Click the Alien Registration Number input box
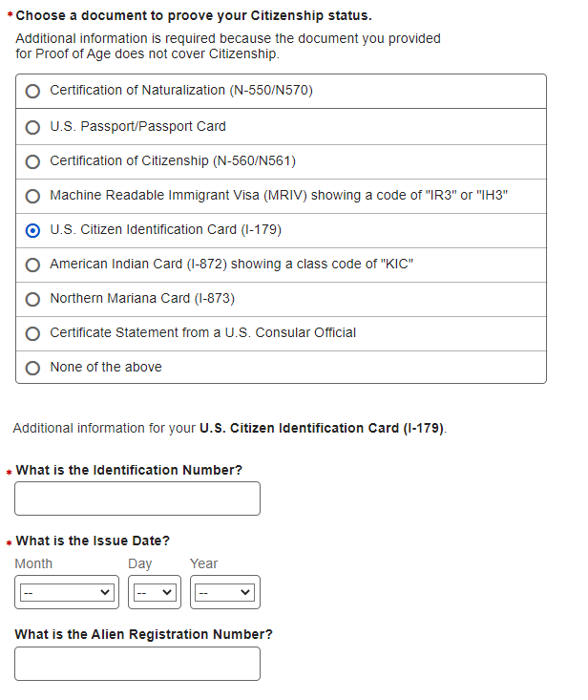Screen dimensions: 588x700 click(x=137, y=664)
